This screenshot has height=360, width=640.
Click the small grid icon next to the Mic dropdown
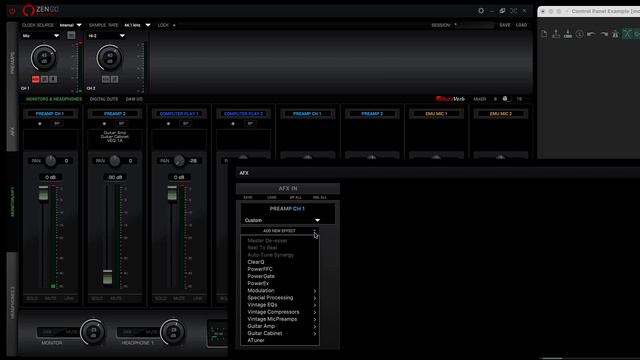[x=71, y=36]
